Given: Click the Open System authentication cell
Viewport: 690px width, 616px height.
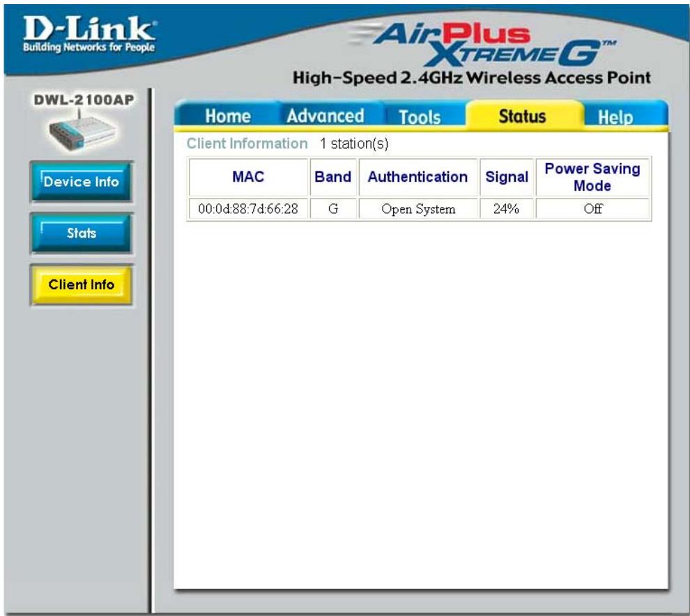Looking at the screenshot, I should click(418, 208).
